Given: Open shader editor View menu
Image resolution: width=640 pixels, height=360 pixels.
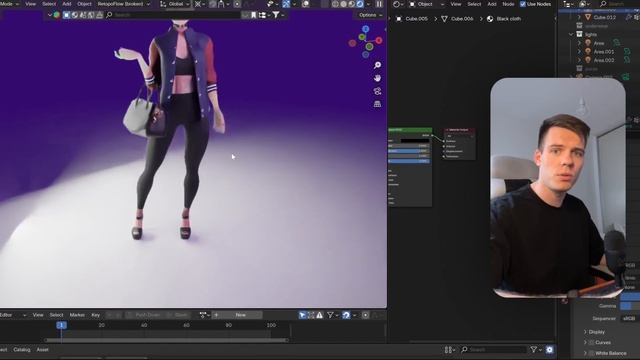Looking at the screenshot, I should [456, 4].
